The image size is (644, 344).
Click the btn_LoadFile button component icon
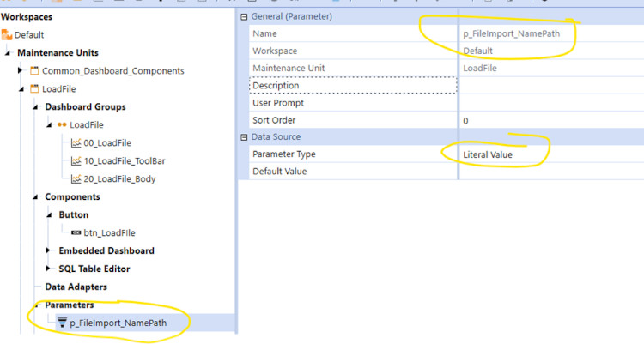(76, 232)
